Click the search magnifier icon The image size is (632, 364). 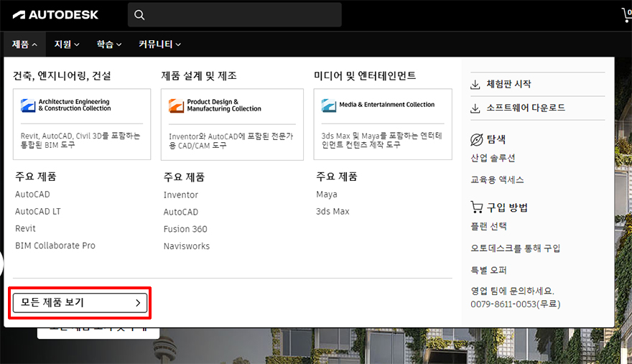pyautogui.click(x=139, y=15)
